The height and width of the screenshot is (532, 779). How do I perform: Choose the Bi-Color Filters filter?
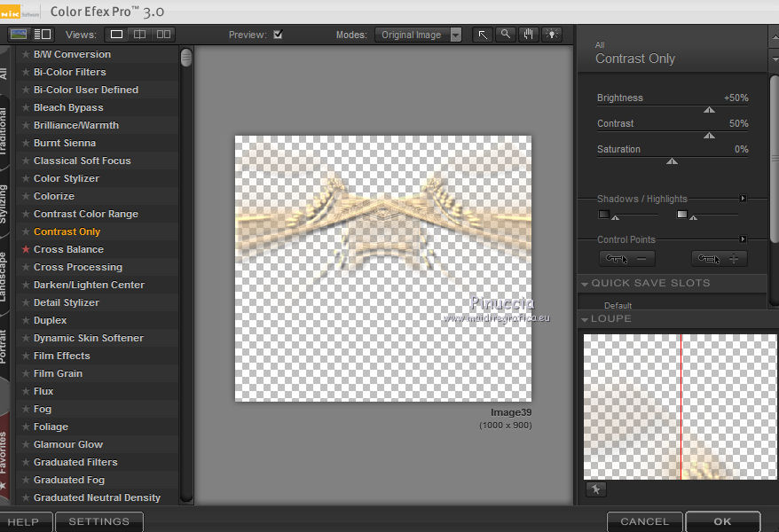[97, 72]
